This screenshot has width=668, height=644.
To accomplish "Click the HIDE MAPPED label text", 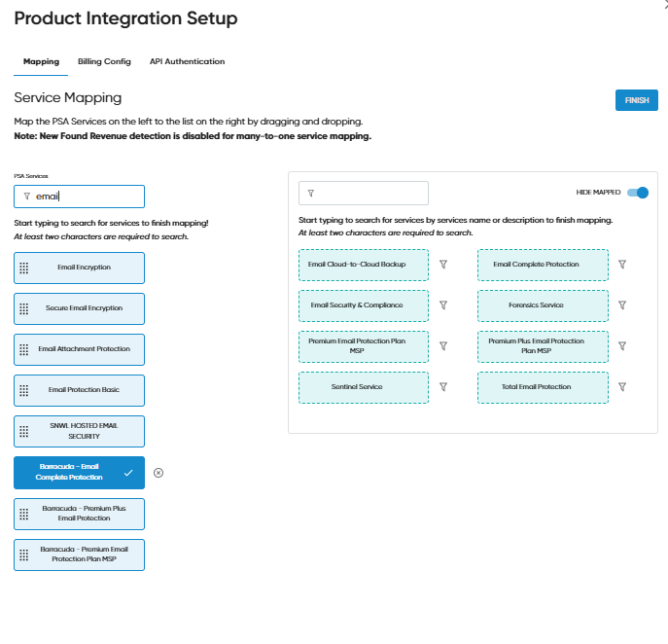I will click(x=598, y=193).
